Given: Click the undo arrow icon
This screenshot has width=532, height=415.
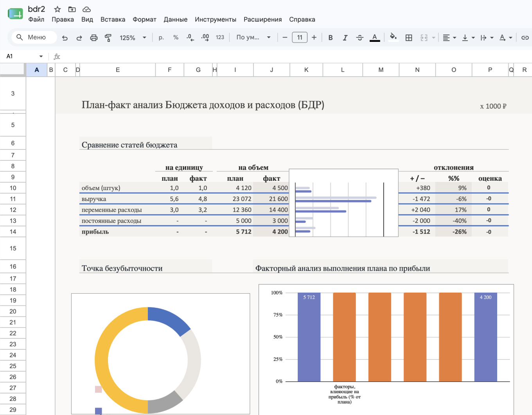Looking at the screenshot, I should tap(65, 38).
